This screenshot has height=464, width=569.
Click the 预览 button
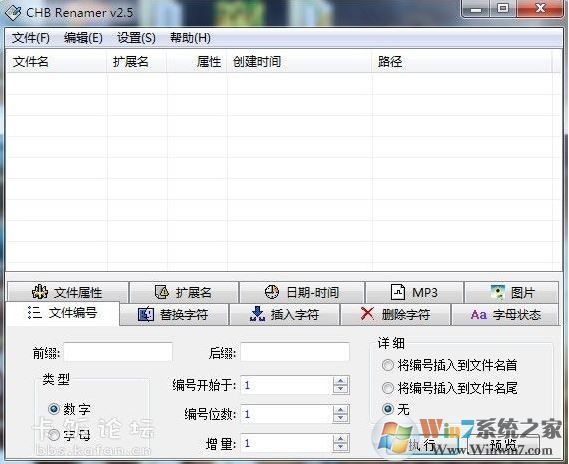point(503,444)
